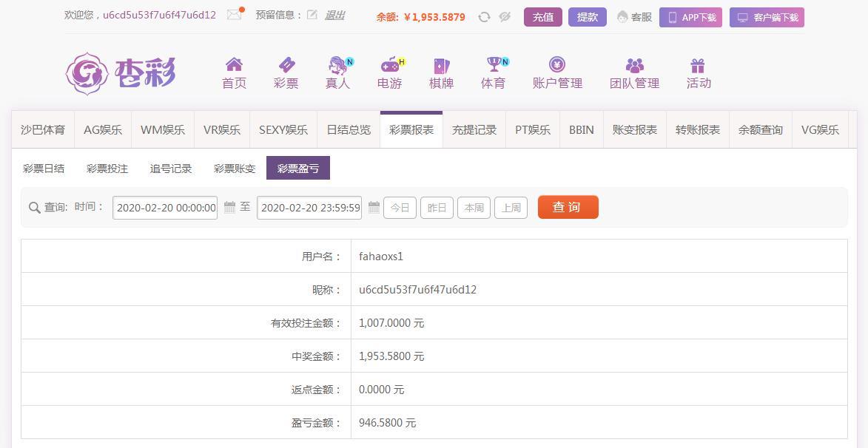Select the 彩票投注 sub-tab
The width and height of the screenshot is (868, 448).
107,168
